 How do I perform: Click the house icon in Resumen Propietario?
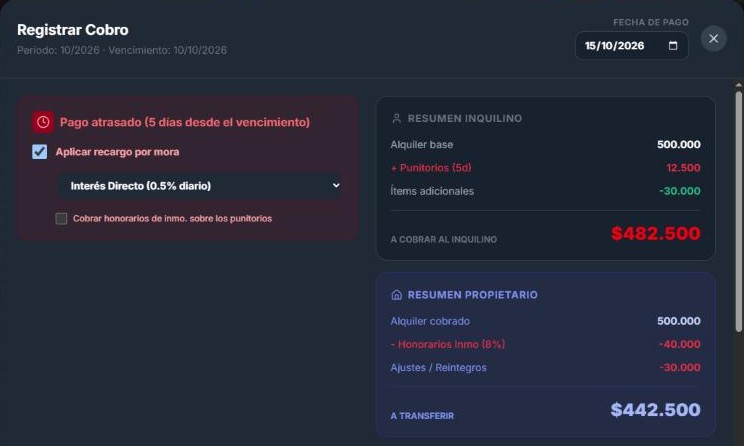pyautogui.click(x=396, y=295)
